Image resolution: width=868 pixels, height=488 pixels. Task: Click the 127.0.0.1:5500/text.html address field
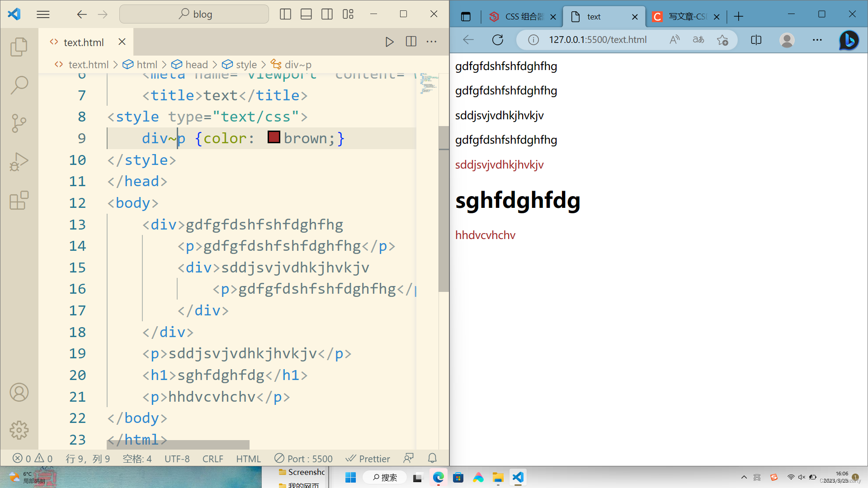598,40
